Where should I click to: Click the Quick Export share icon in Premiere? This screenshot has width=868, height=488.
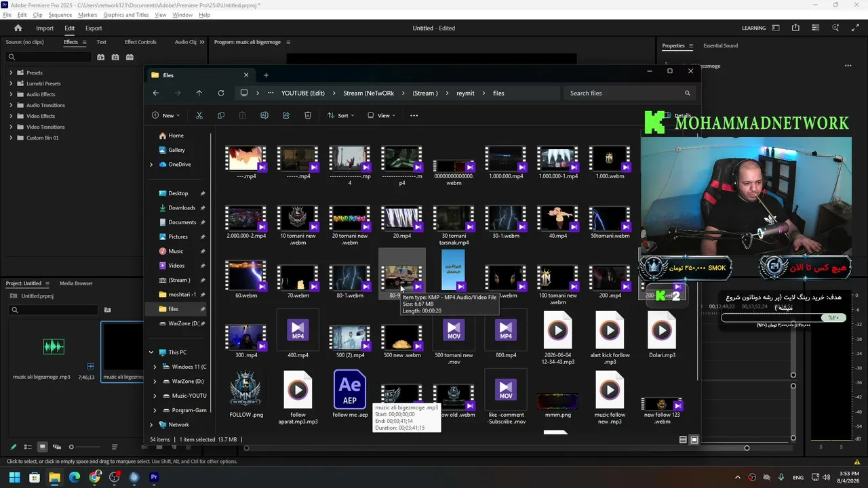tap(795, 28)
